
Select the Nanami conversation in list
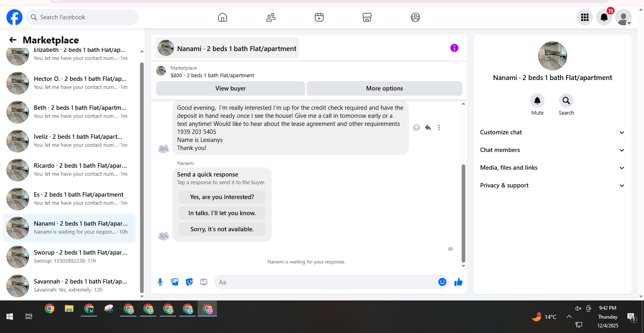pyautogui.click(x=69, y=228)
